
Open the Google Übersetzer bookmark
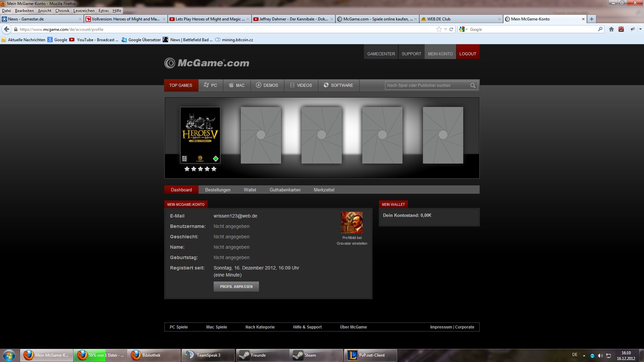coord(141,40)
